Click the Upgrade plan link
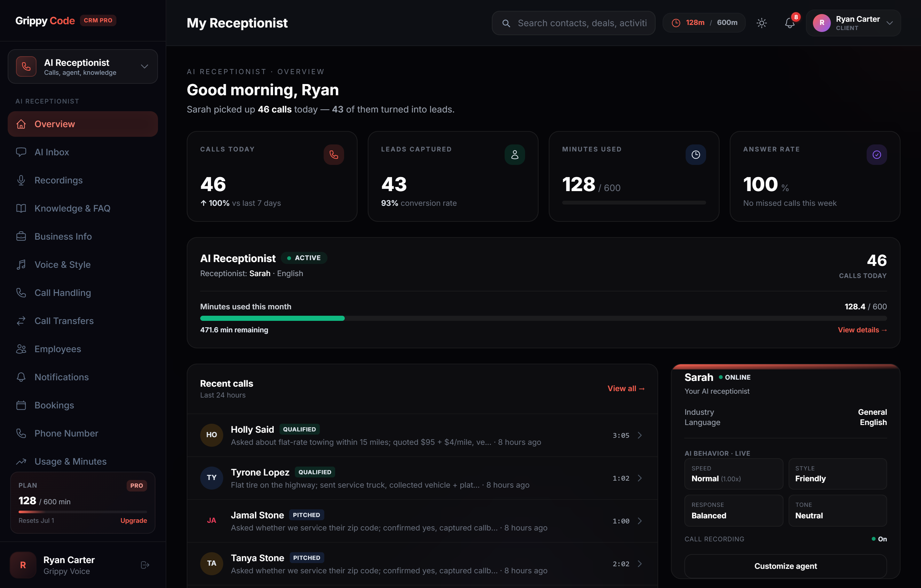The height and width of the screenshot is (588, 921). tap(133, 520)
